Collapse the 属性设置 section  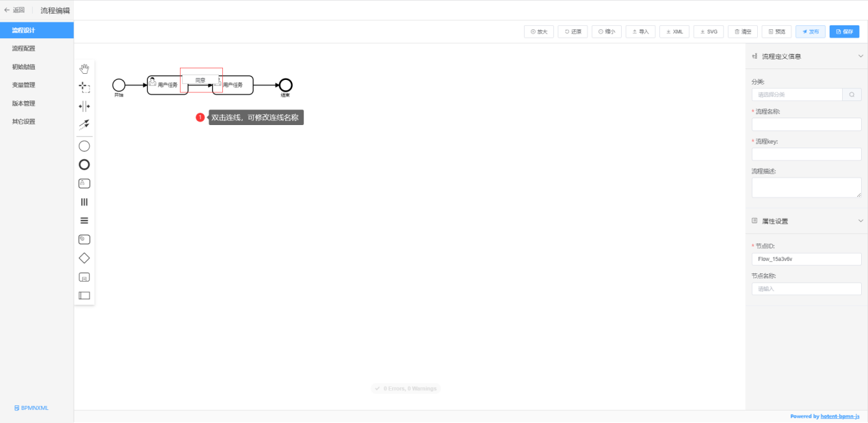click(860, 221)
